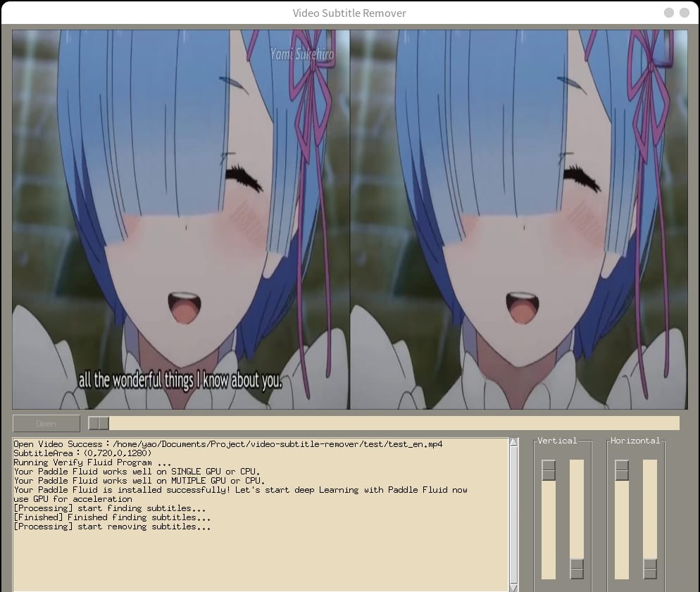This screenshot has height=592, width=700.
Task: Click the "installed successfully!" log line
Action: coord(241,490)
